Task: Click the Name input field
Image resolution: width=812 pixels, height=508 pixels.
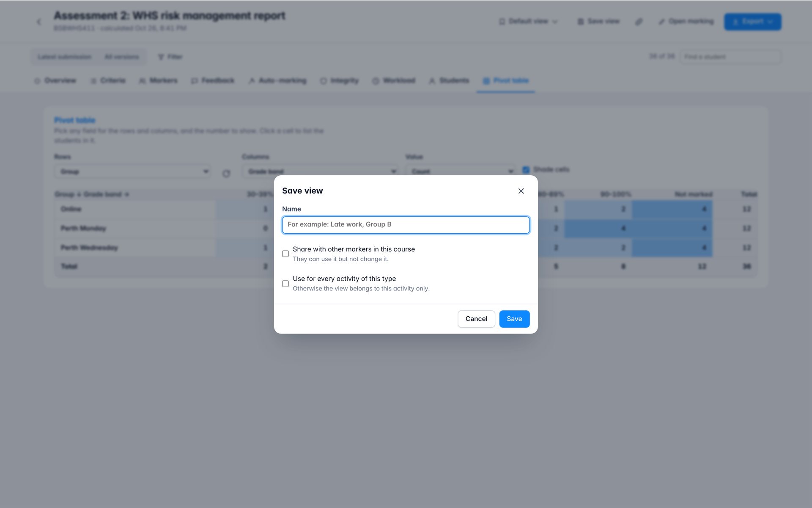Action: point(406,225)
